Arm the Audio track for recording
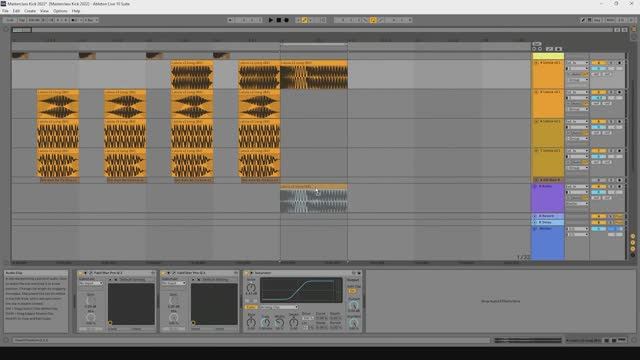Viewport: 640px width, 360px height. coord(620,186)
